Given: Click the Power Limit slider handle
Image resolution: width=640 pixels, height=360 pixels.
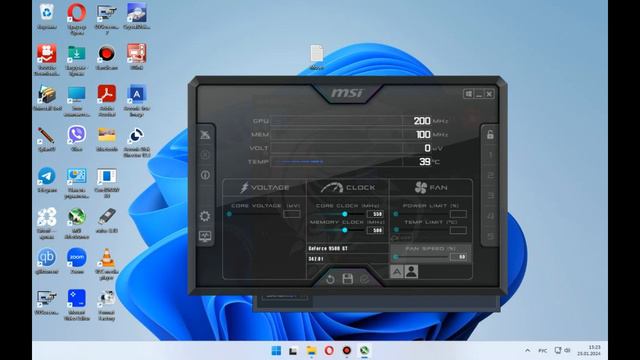Looking at the screenshot, I should coord(396,214).
